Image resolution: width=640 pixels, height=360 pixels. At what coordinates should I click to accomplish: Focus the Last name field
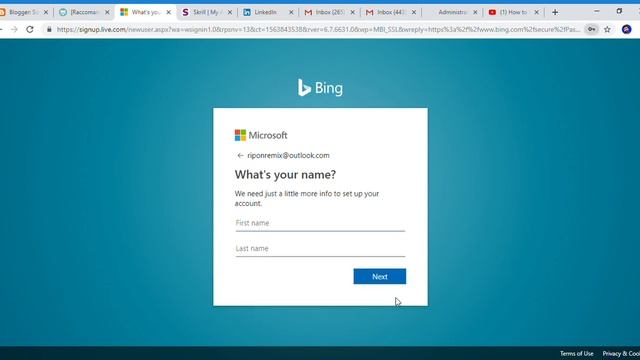(320, 249)
